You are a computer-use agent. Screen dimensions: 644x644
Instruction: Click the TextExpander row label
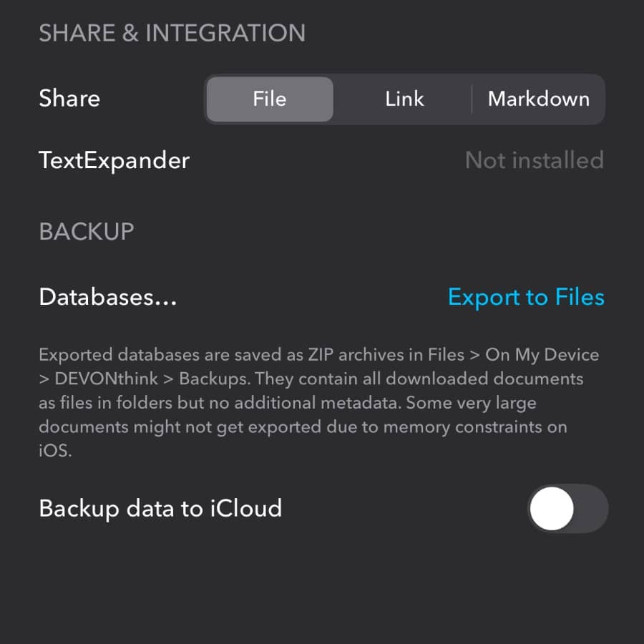[114, 160]
